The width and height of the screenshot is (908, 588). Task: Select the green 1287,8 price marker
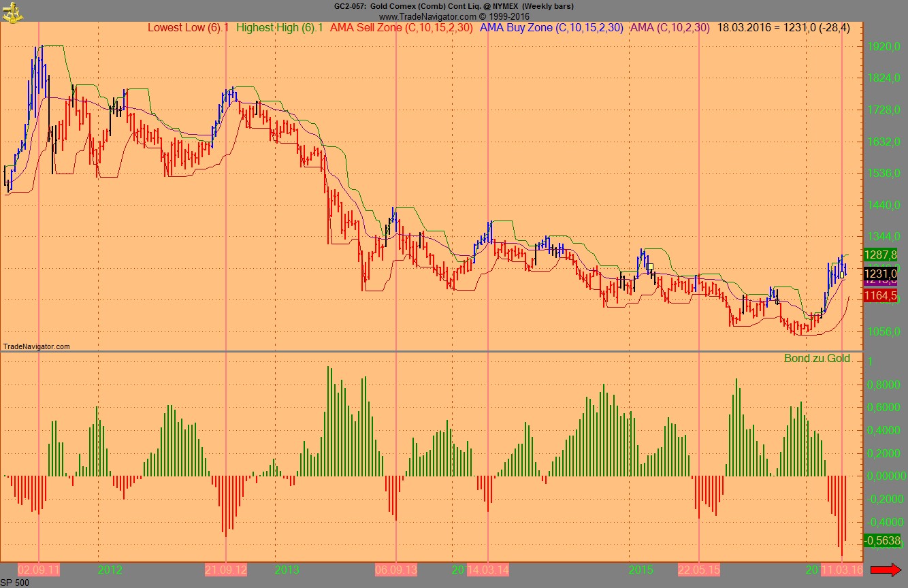coord(880,255)
